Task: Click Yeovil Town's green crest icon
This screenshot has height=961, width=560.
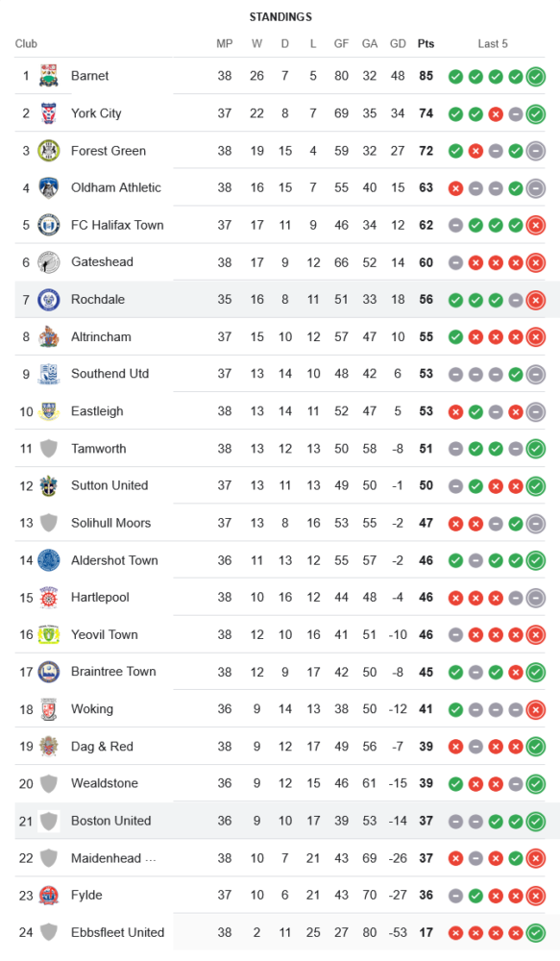Action: [49, 635]
